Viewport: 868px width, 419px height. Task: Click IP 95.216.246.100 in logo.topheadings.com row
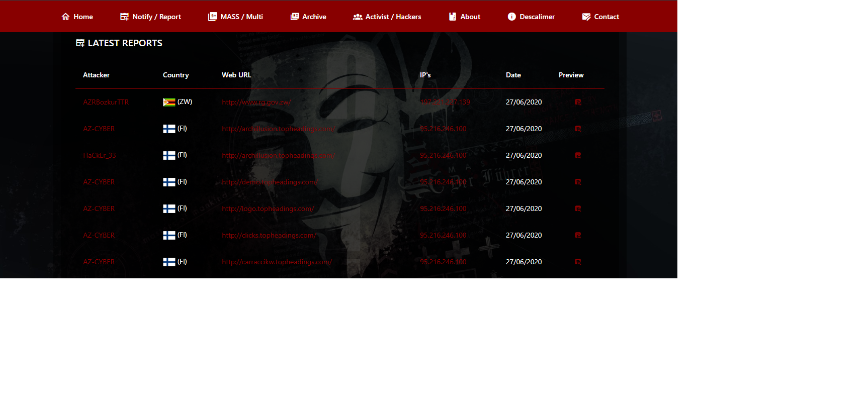pos(444,208)
